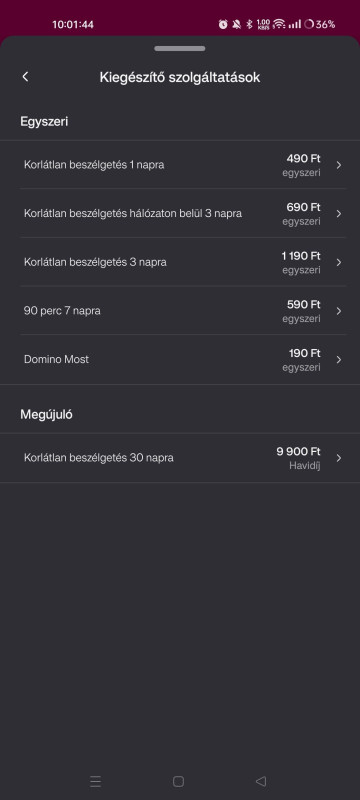Open the Domino Most chevron arrow
360x800 pixels.
click(339, 359)
